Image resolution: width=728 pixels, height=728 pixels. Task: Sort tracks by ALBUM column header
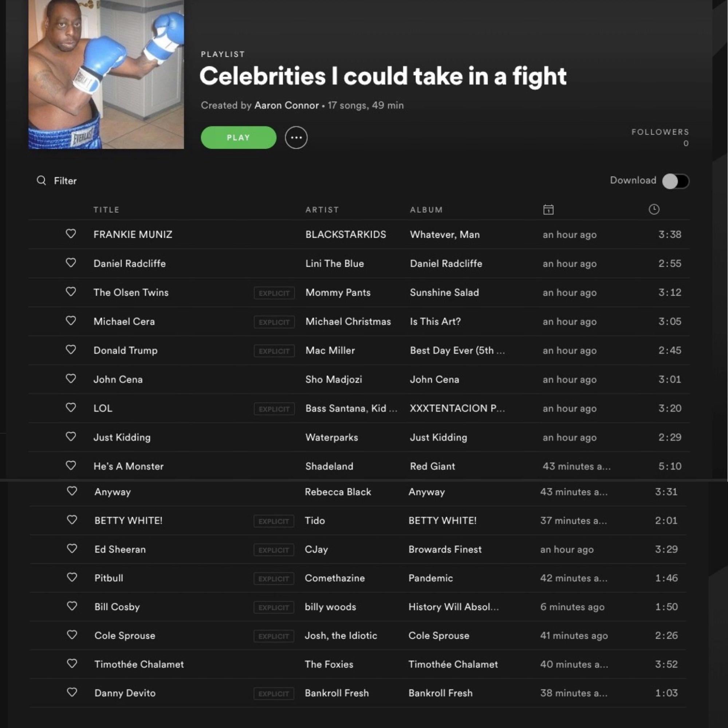click(x=426, y=210)
